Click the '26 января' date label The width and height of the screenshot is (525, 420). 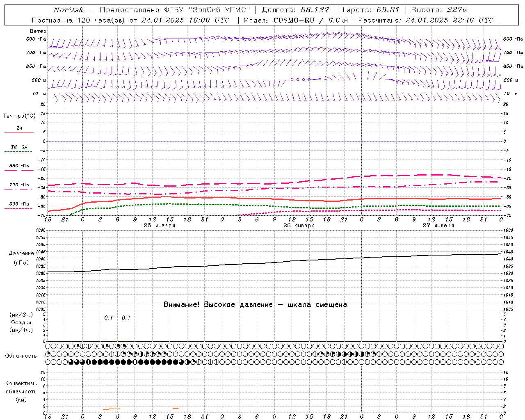click(299, 226)
